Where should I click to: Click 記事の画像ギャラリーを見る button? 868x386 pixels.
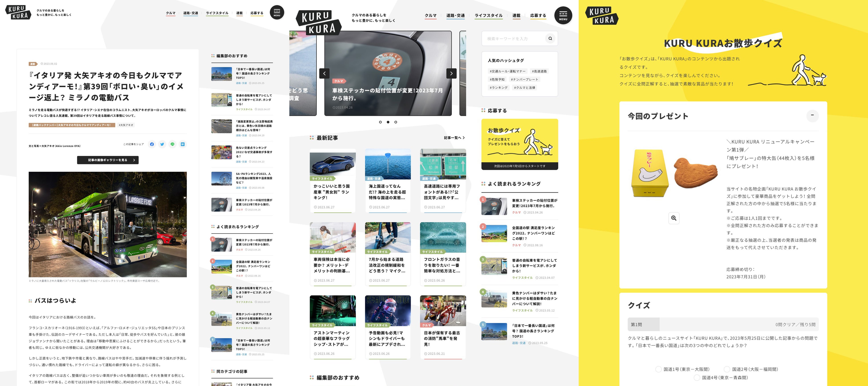click(108, 160)
